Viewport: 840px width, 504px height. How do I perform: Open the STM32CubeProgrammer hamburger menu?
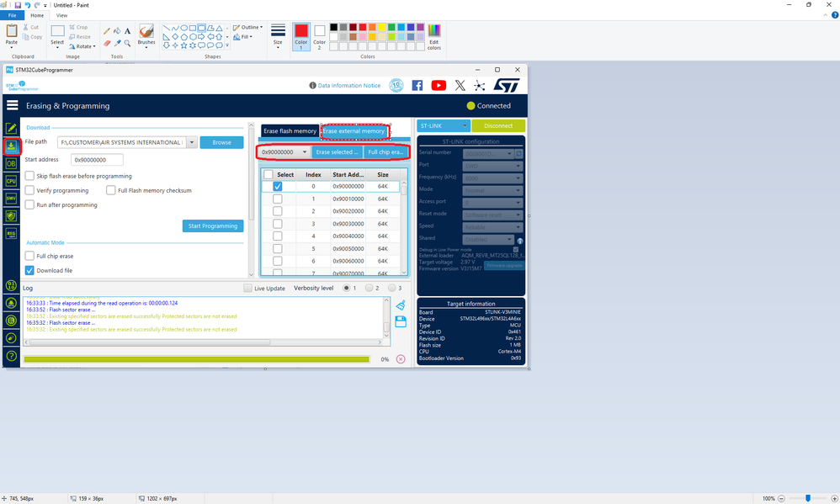(x=13, y=105)
